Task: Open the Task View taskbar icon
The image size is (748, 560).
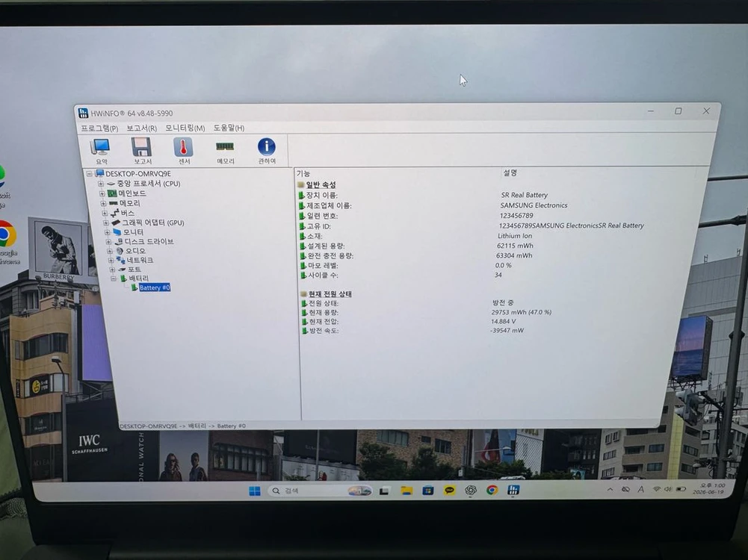Action: (385, 491)
